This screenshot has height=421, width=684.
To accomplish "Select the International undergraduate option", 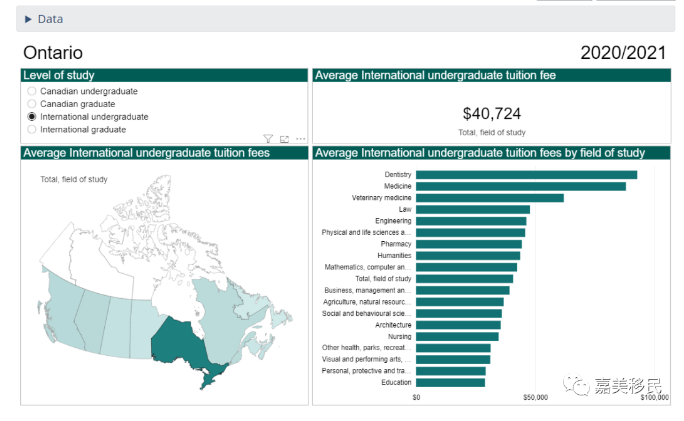I will point(32,117).
